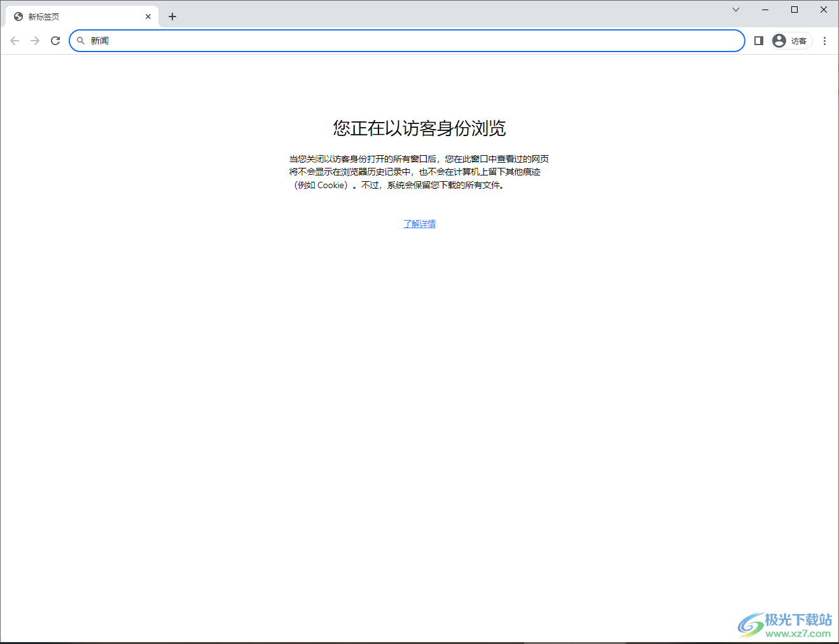Click the back navigation arrow

[15, 41]
